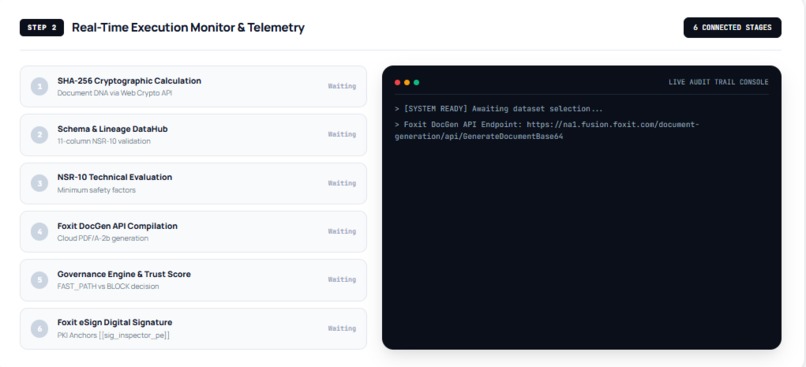The image size is (806, 367).
Task: Click the step 4 number circle icon
Action: (40, 231)
